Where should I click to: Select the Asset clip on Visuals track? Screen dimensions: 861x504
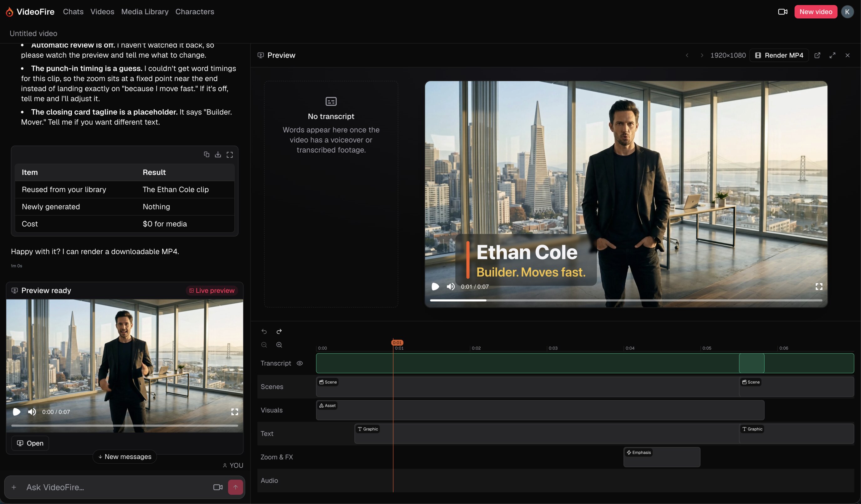click(x=540, y=411)
